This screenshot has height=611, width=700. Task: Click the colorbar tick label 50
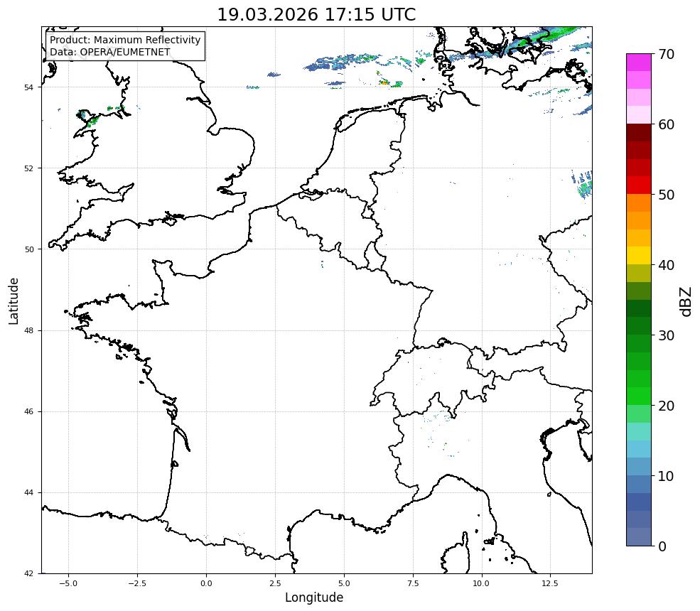click(666, 195)
